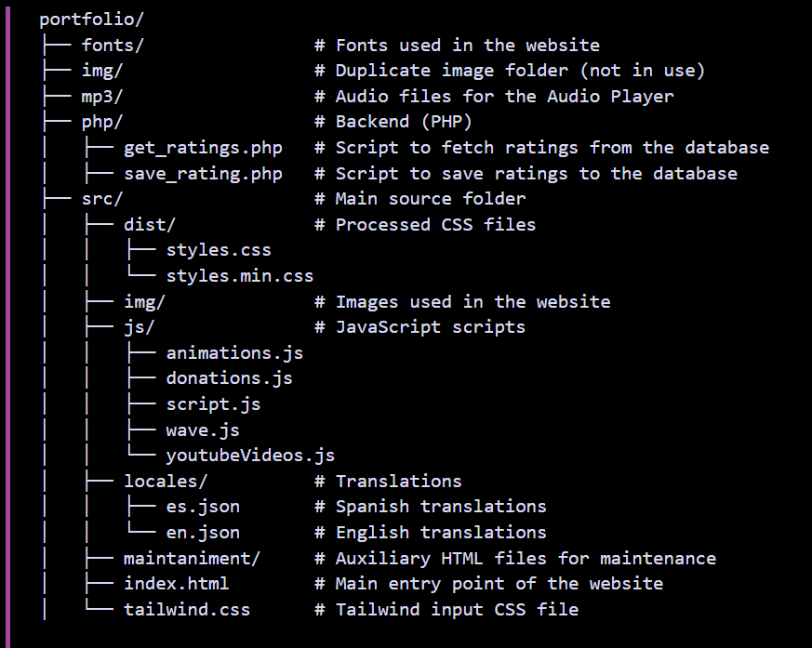Select youtubeVideos.js file
812x648 pixels.
click(250, 456)
